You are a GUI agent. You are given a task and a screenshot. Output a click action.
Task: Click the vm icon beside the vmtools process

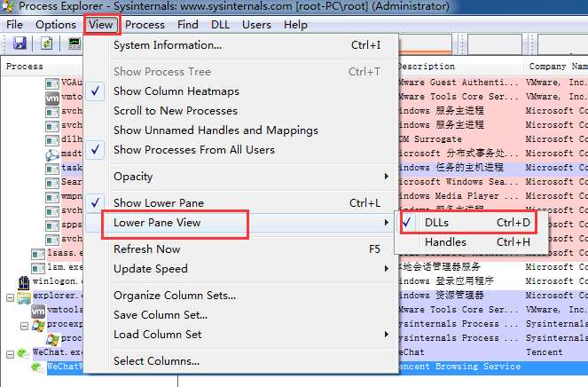point(38,311)
